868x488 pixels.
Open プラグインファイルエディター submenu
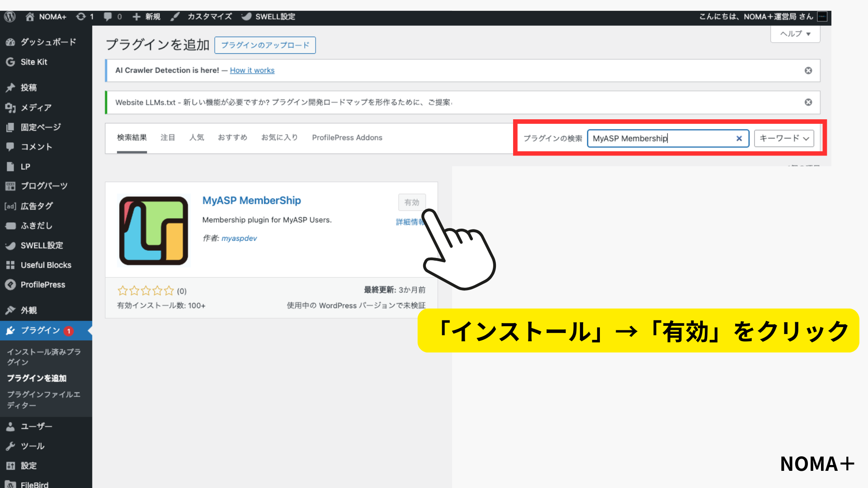coord(44,400)
